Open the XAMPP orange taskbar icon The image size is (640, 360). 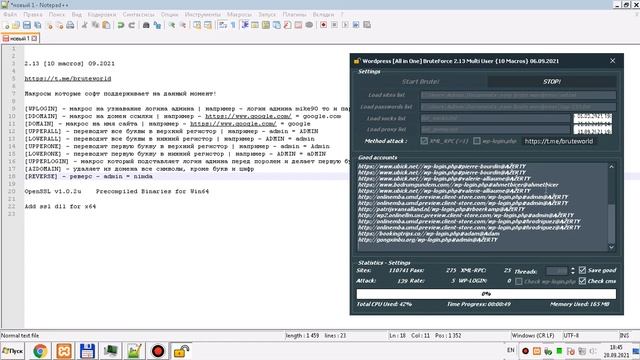click(x=64, y=351)
